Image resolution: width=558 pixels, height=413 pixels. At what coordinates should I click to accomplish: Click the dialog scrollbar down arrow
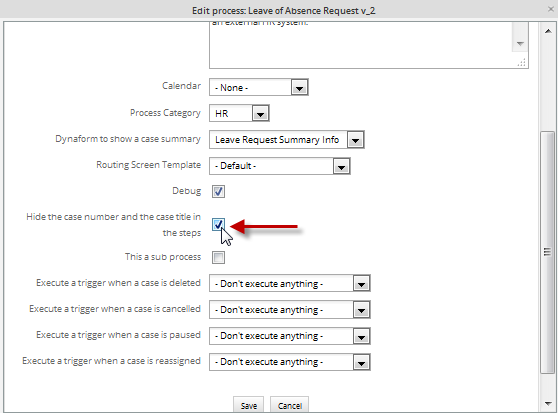point(548,403)
